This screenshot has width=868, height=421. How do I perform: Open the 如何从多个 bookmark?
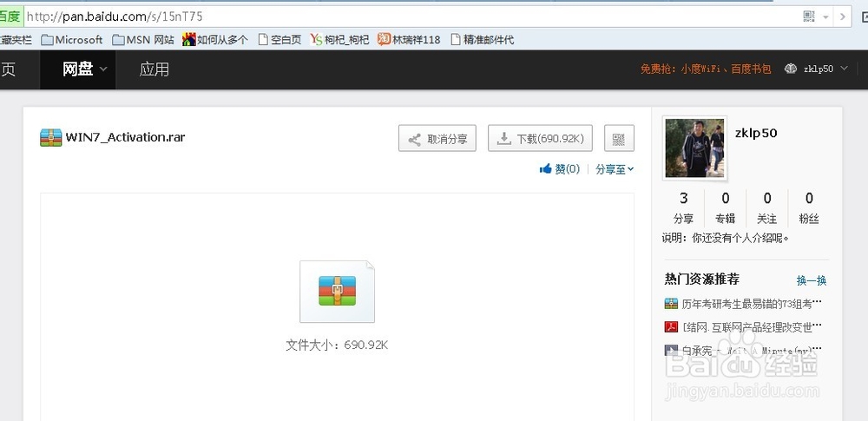click(214, 40)
